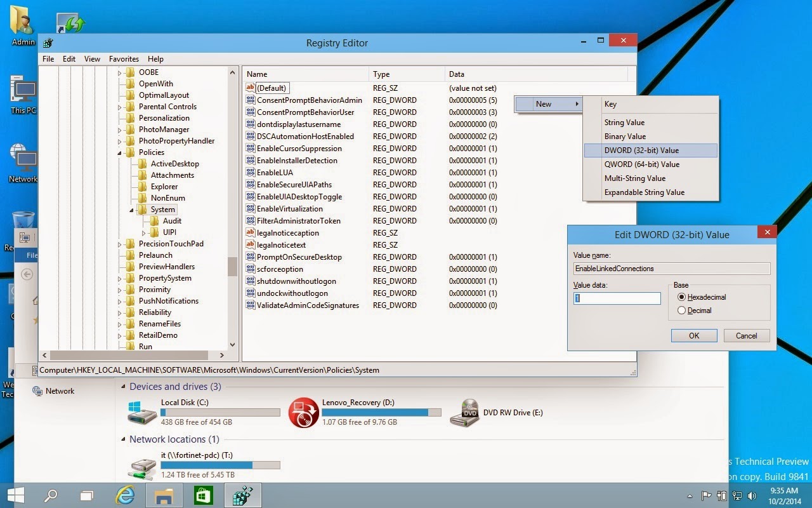Open File Explorer taskbar icon
Screen dimensions: 812x508
tap(164, 495)
